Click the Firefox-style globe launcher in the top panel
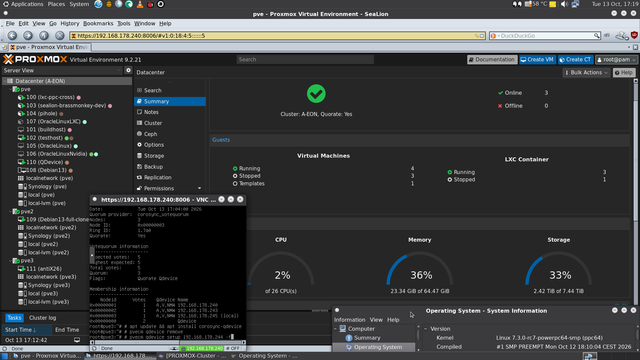Screen dimensions: 640x360 (98, 4)
